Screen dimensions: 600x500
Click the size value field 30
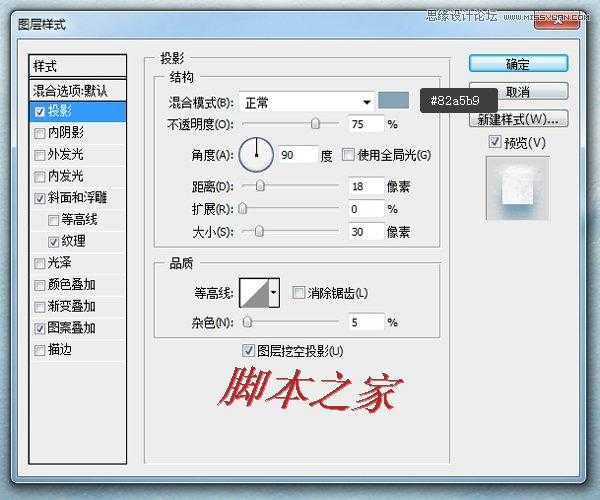pos(366,231)
